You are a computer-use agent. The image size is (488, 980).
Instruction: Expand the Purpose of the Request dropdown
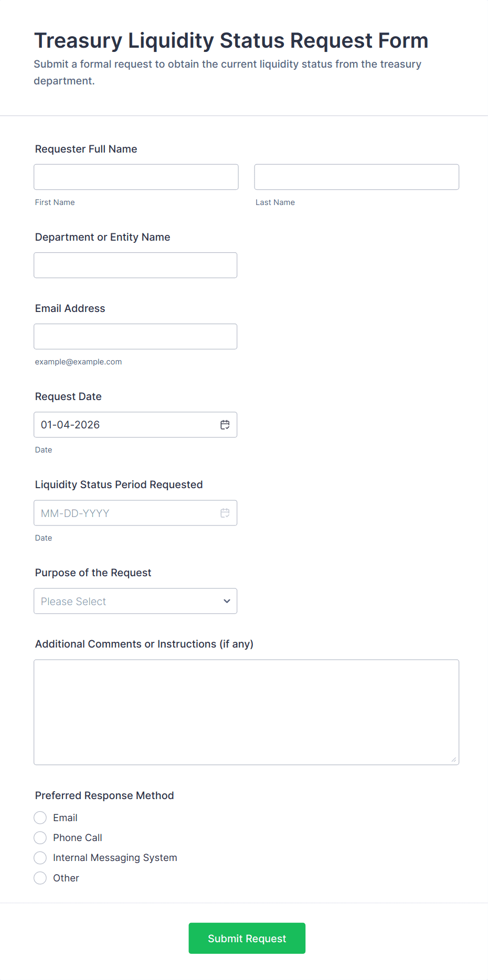pyautogui.click(x=135, y=601)
